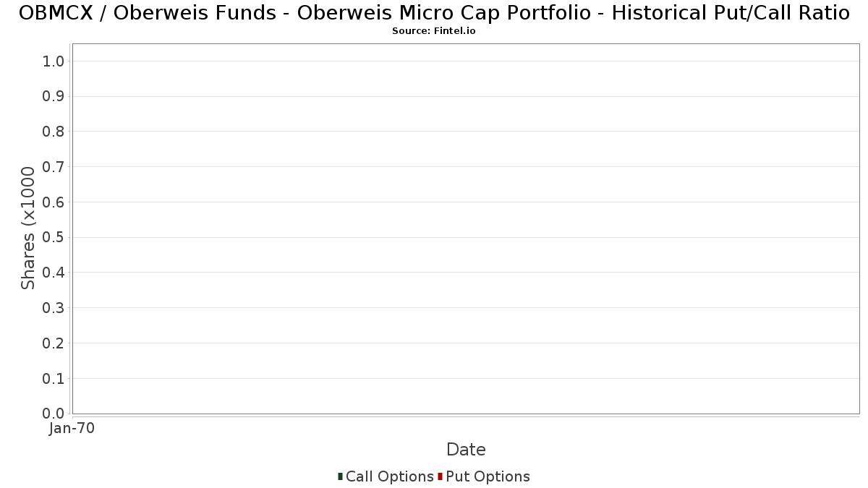
Task: Select the 0.5 y-axis tick label
Action: pos(54,238)
